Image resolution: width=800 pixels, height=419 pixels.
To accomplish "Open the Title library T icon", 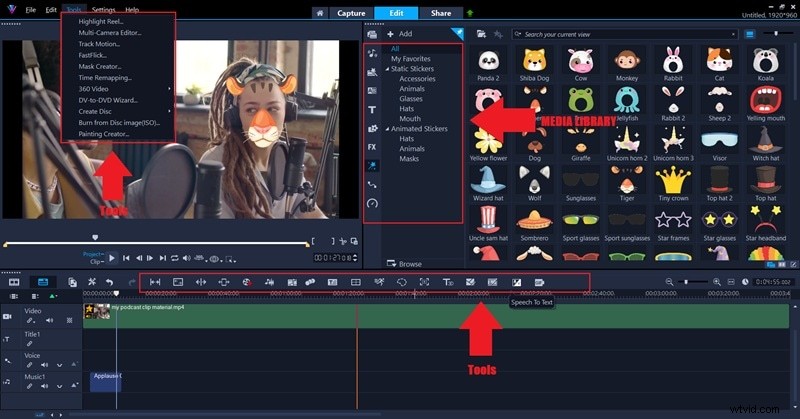I will [372, 109].
